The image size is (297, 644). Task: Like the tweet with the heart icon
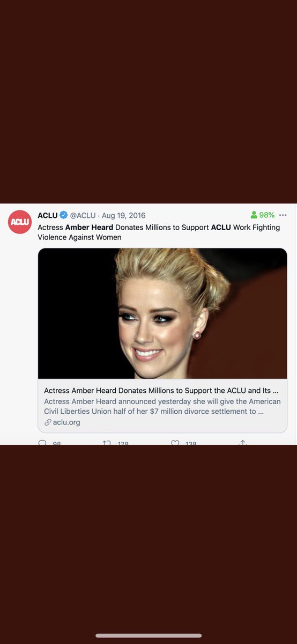pos(175,443)
